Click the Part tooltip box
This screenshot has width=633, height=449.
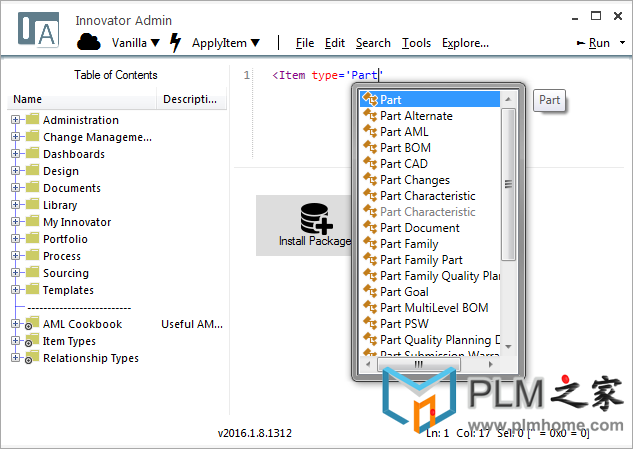[x=549, y=100]
